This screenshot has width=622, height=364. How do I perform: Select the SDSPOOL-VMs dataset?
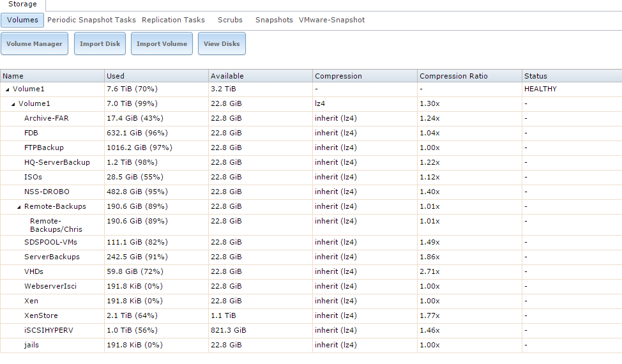coord(51,242)
